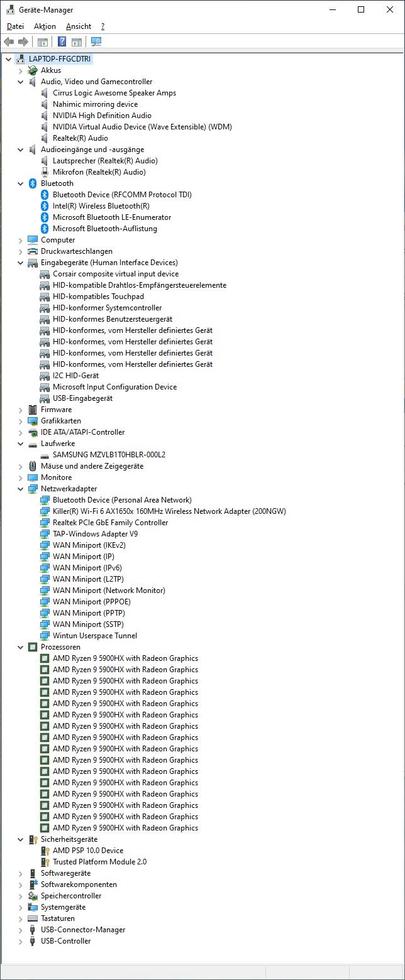Click the Netzwerkadapter category icon

33,489
